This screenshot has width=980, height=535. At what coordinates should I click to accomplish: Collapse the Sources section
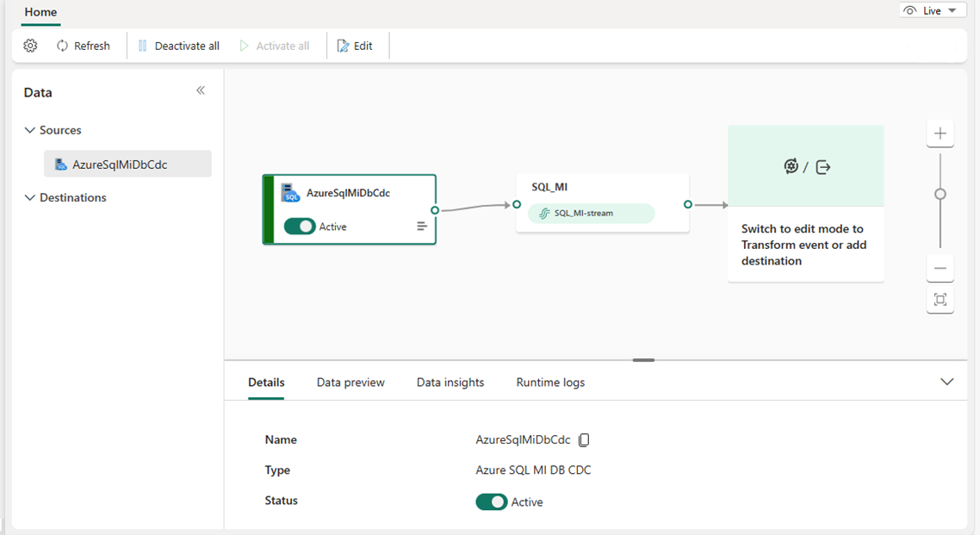[x=28, y=129]
